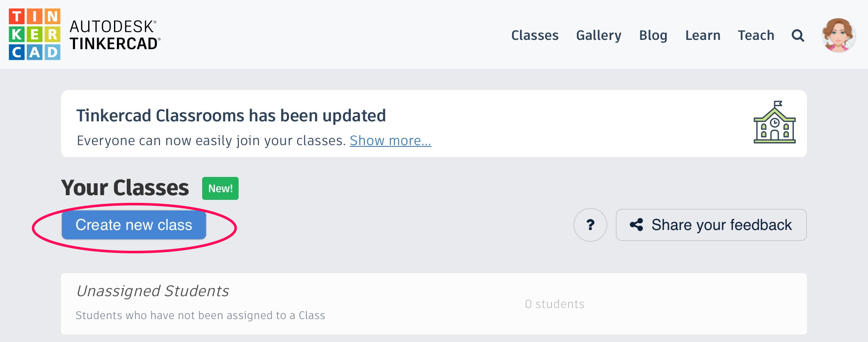868x342 pixels.
Task: Click the share icon beside feedback text
Action: (636, 225)
